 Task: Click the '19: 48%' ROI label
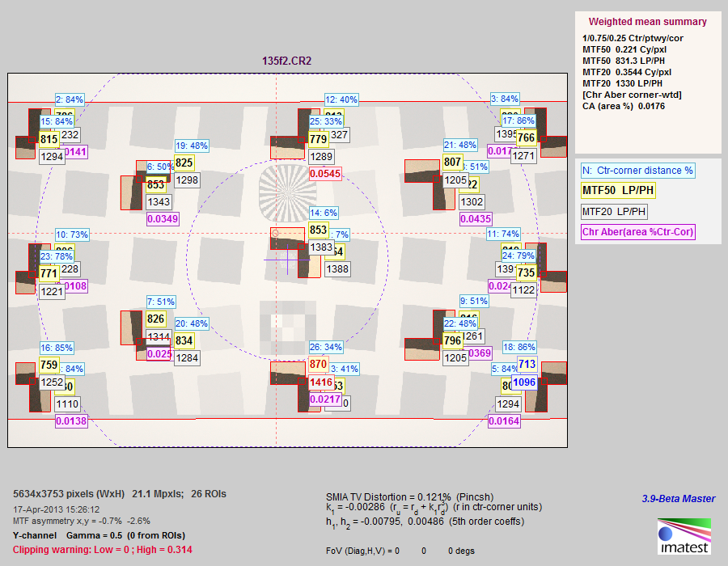(192, 146)
